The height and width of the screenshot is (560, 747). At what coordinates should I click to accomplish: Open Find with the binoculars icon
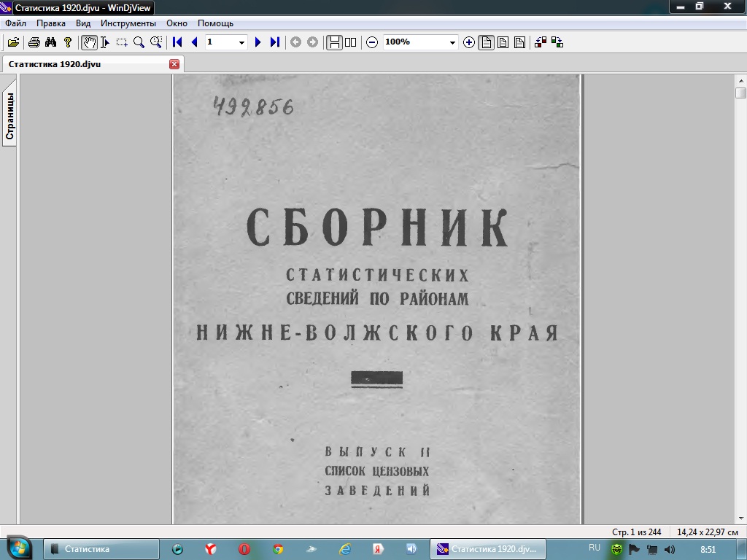click(50, 42)
